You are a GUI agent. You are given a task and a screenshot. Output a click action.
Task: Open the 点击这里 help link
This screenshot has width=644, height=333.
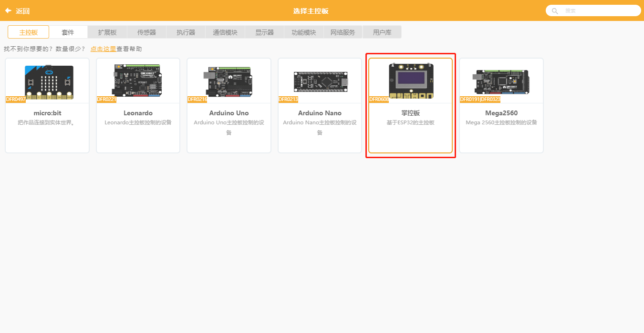tap(103, 49)
